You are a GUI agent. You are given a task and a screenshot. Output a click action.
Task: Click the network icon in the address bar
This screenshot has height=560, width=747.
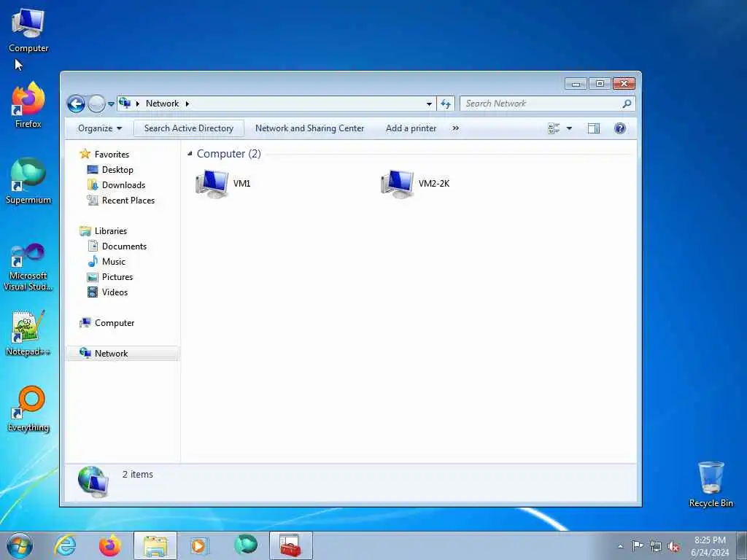(x=125, y=103)
